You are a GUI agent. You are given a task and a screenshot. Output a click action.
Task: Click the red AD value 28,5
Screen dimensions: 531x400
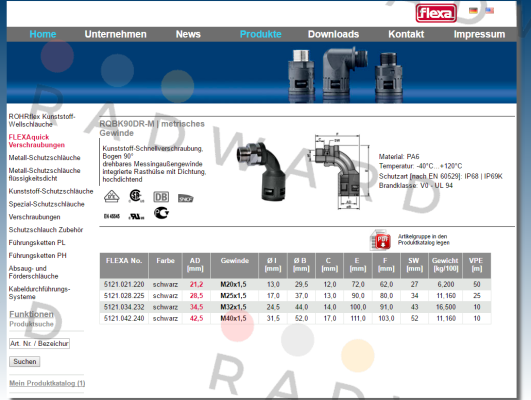(196, 296)
